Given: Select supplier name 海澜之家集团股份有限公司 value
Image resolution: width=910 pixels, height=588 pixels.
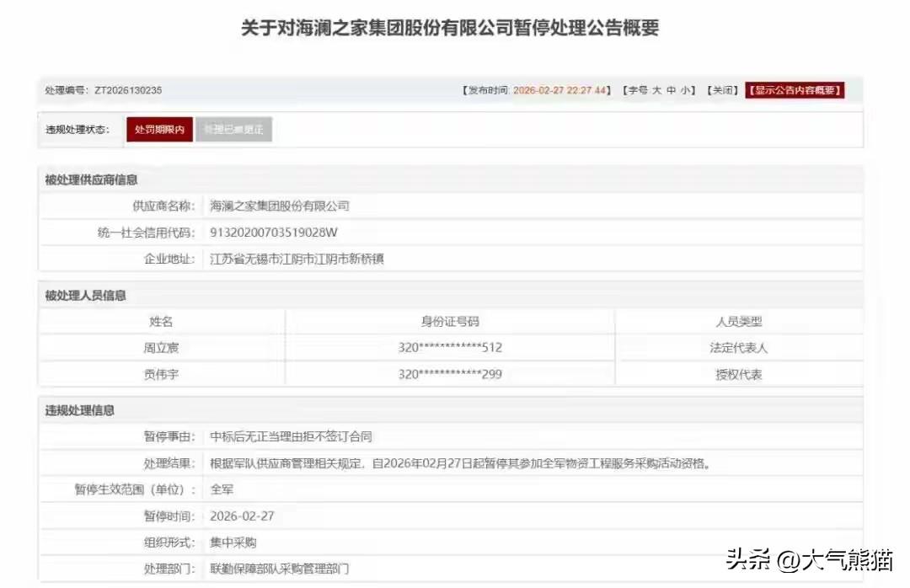Looking at the screenshot, I should pyautogui.click(x=280, y=206).
